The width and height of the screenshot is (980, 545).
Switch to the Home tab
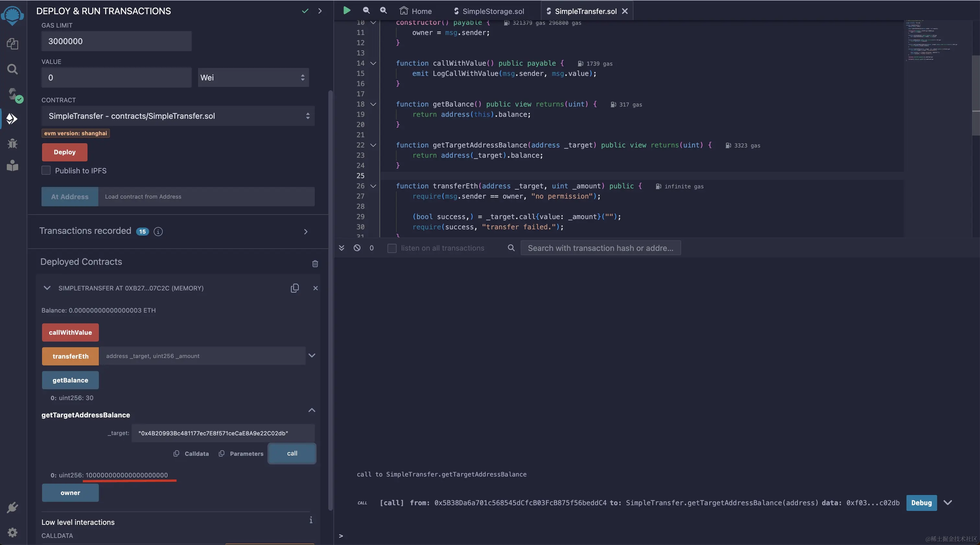tap(415, 11)
